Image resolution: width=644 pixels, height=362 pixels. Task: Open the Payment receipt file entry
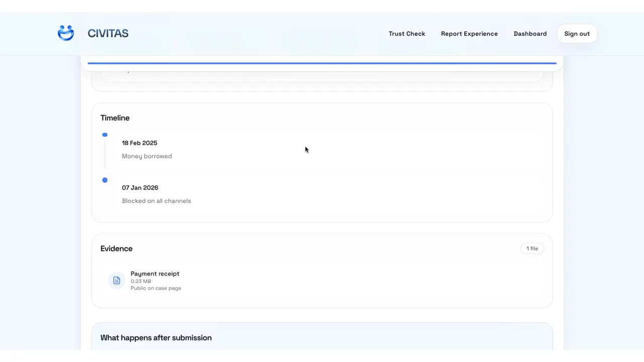[x=322, y=281]
